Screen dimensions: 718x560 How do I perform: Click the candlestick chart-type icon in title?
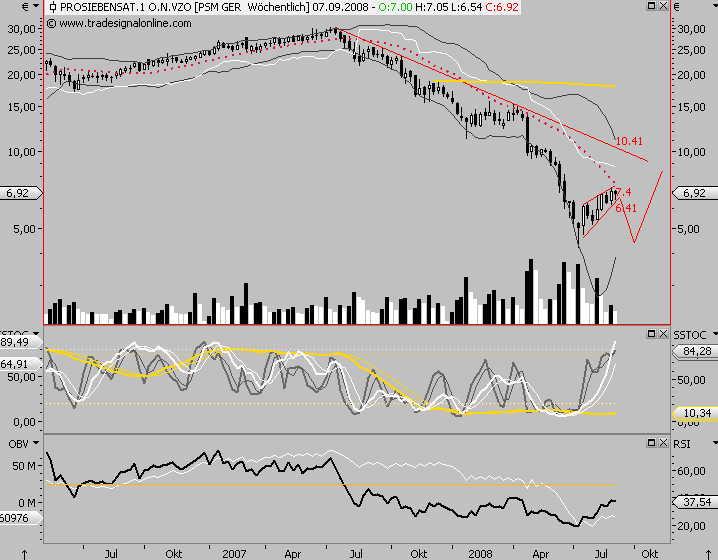(53, 7)
